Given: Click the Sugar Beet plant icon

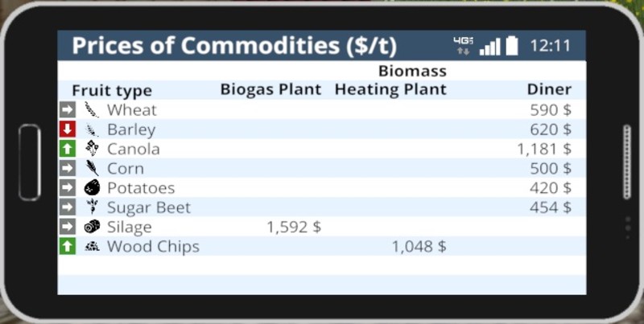Looking at the screenshot, I should click(92, 207).
